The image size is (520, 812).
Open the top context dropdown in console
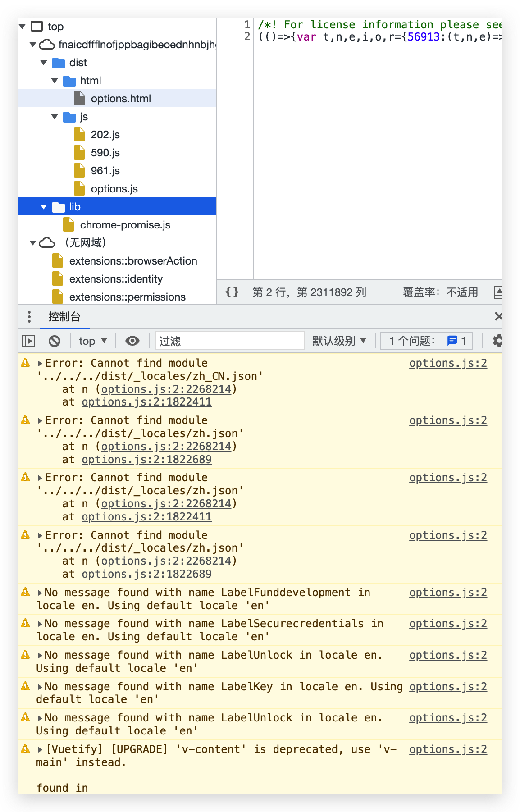click(x=93, y=341)
